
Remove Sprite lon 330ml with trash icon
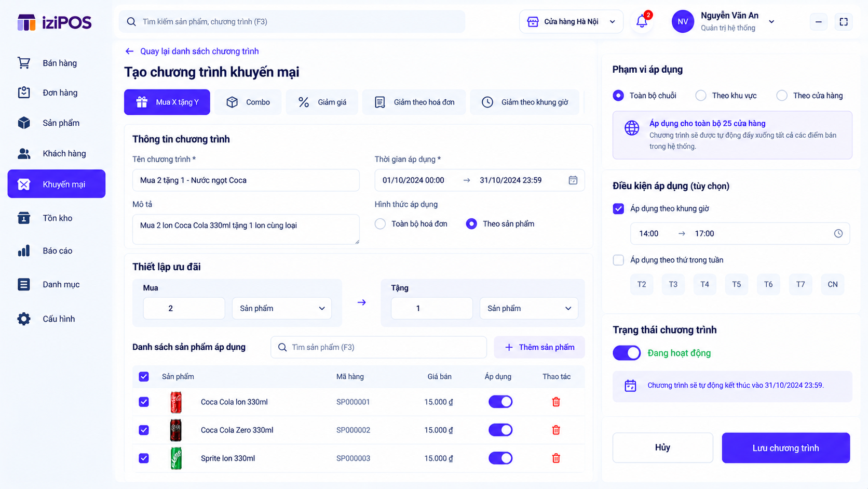point(556,458)
